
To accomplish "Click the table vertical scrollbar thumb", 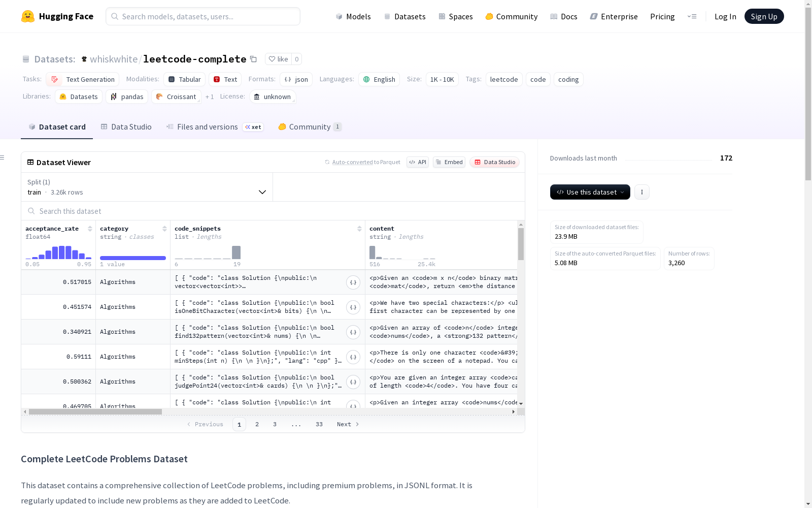I will pyautogui.click(x=521, y=244).
